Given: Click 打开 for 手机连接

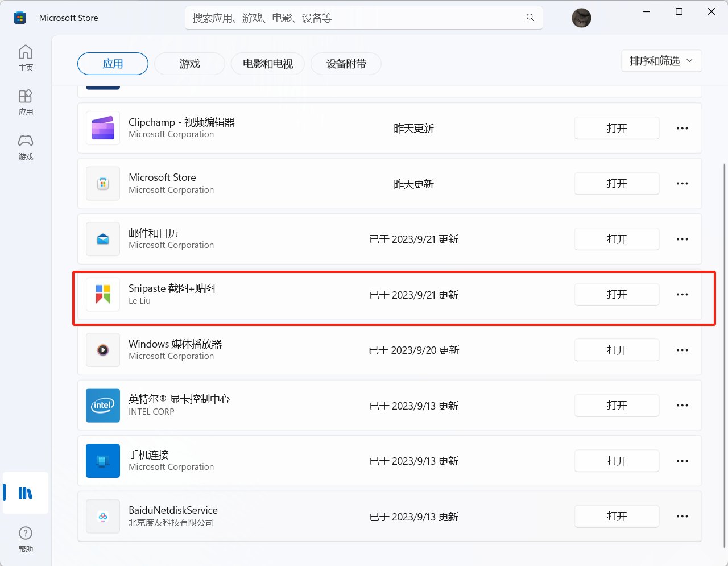Looking at the screenshot, I should [617, 461].
